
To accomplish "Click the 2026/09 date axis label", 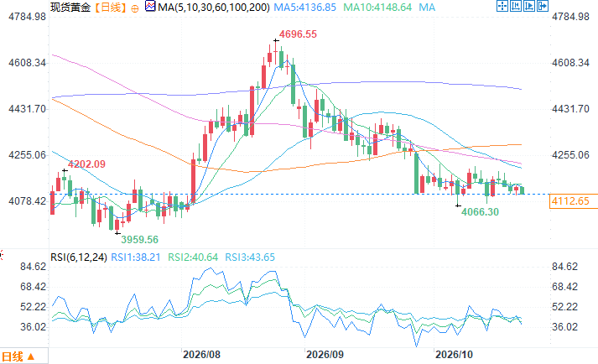I will 325,355.
